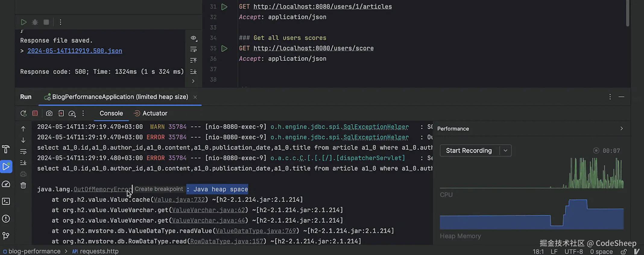Click the Heap Memory chart
This screenshot has height=255, width=644.
coord(532,214)
